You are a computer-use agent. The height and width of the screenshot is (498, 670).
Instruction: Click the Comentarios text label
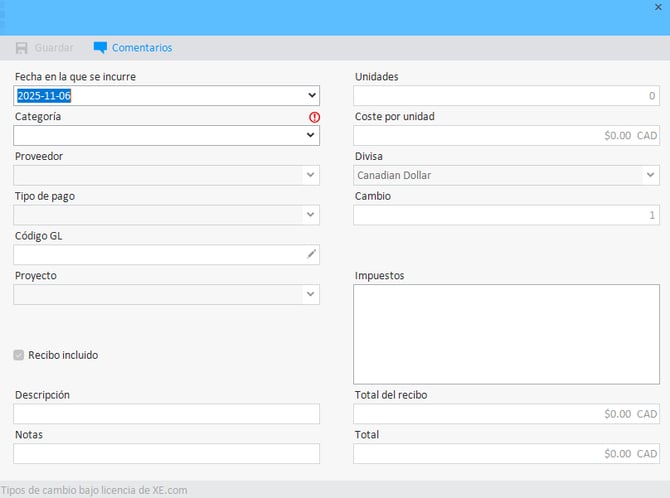point(142,48)
